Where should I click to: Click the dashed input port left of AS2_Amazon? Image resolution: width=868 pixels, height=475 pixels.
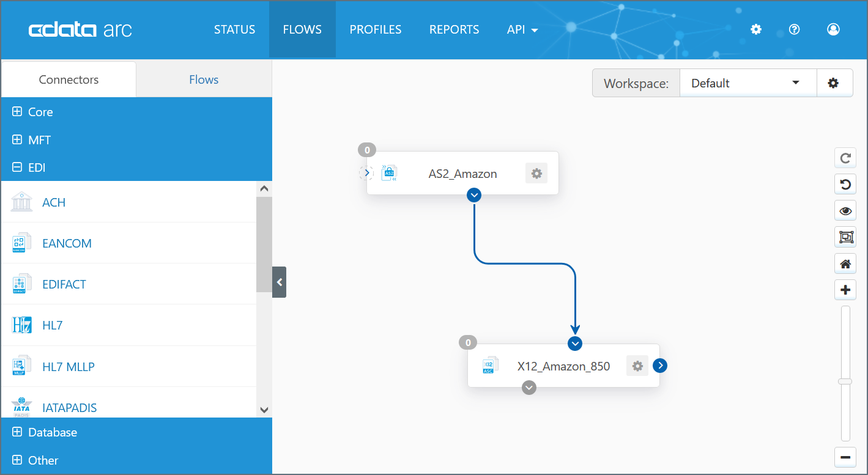coord(366,173)
